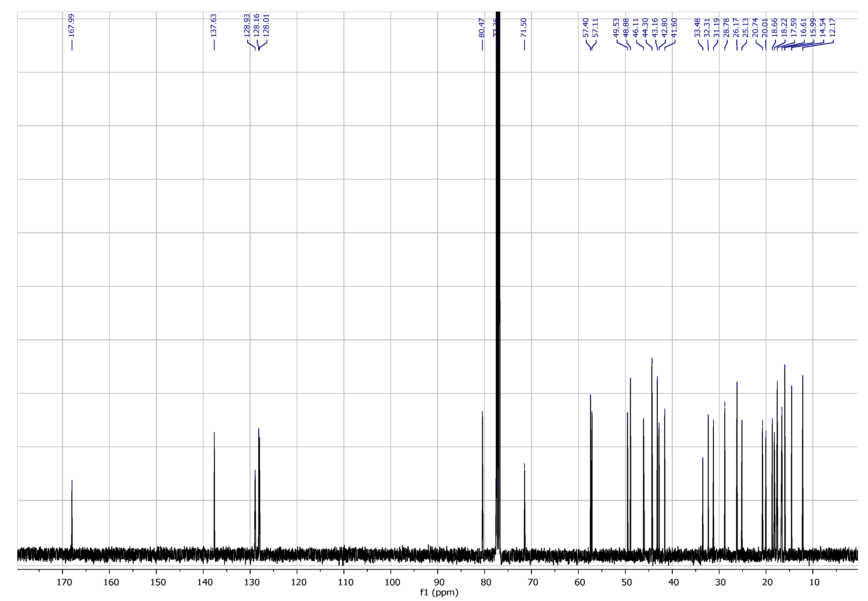The height and width of the screenshot is (601, 868).
Task: Click the 20.01 peak label
Action: tap(765, 28)
